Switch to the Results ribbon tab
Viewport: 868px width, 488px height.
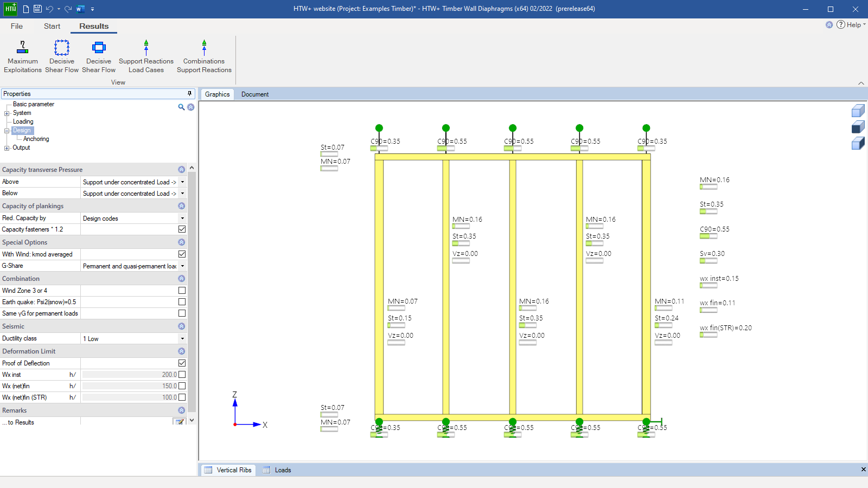[x=94, y=26]
